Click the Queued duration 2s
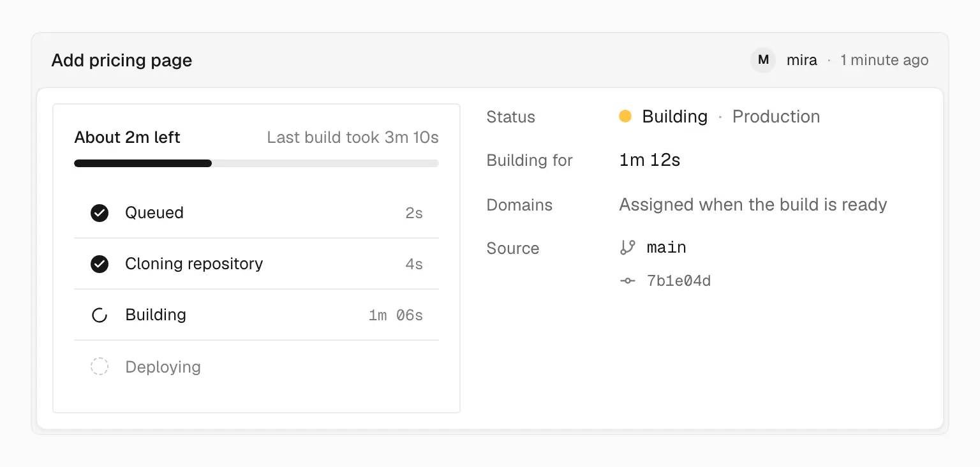This screenshot has width=980, height=467. click(414, 213)
